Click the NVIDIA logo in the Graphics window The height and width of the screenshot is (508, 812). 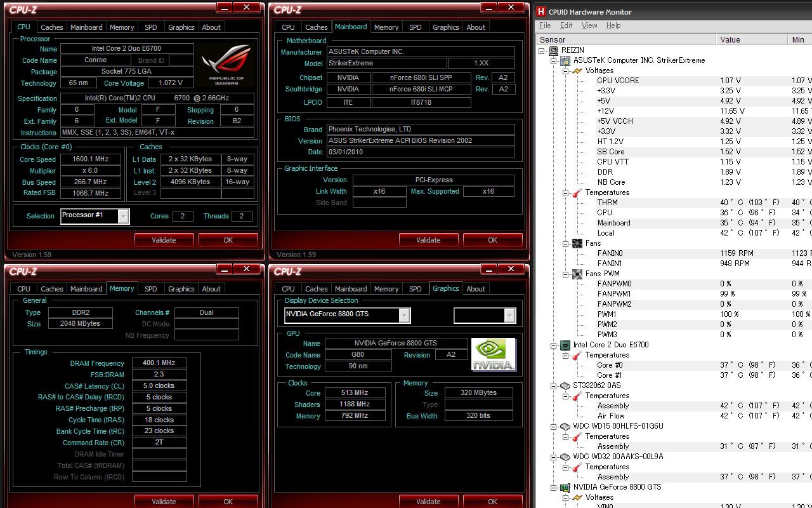494,355
